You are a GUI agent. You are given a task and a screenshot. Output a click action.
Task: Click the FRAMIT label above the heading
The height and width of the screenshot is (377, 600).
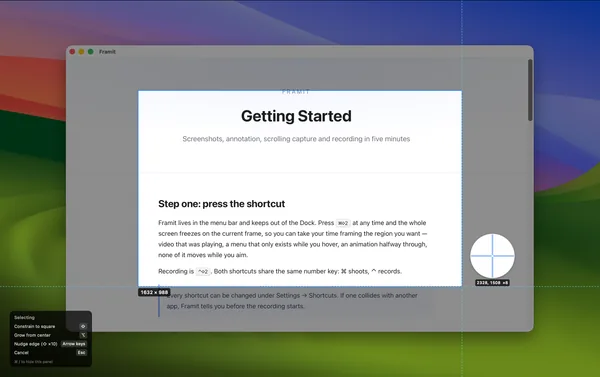pos(296,91)
